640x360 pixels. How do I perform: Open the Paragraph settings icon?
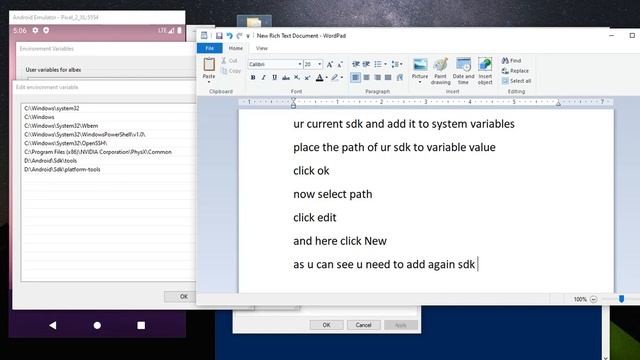[400, 78]
